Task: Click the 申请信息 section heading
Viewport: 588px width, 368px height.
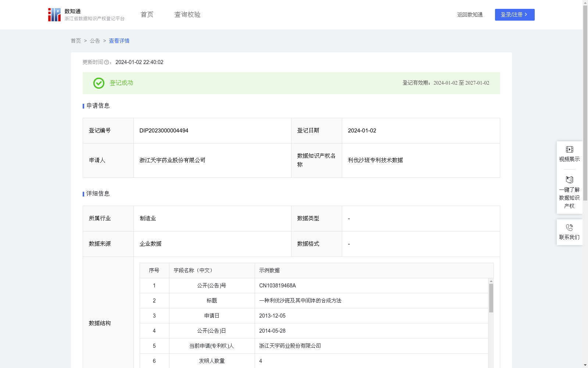Action: 98,106
